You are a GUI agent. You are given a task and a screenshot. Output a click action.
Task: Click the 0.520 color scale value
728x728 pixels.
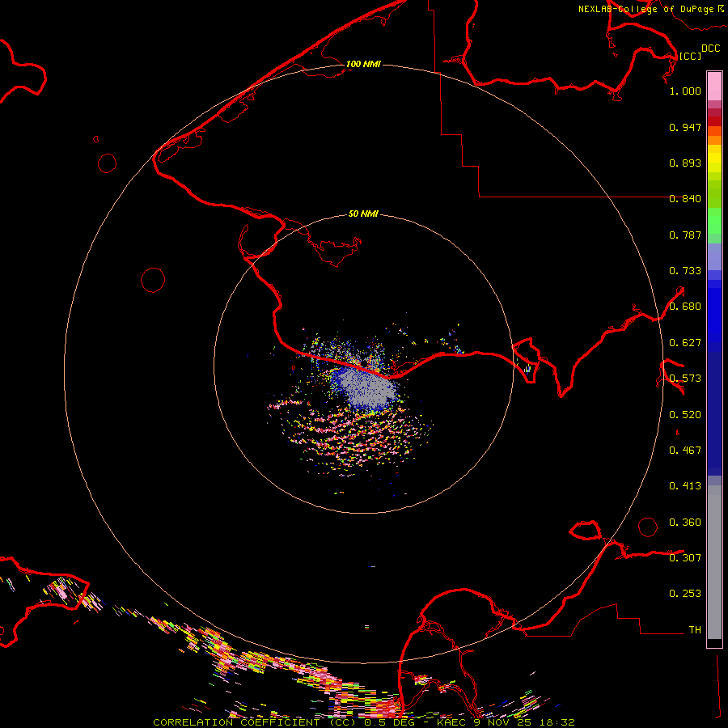pos(685,415)
